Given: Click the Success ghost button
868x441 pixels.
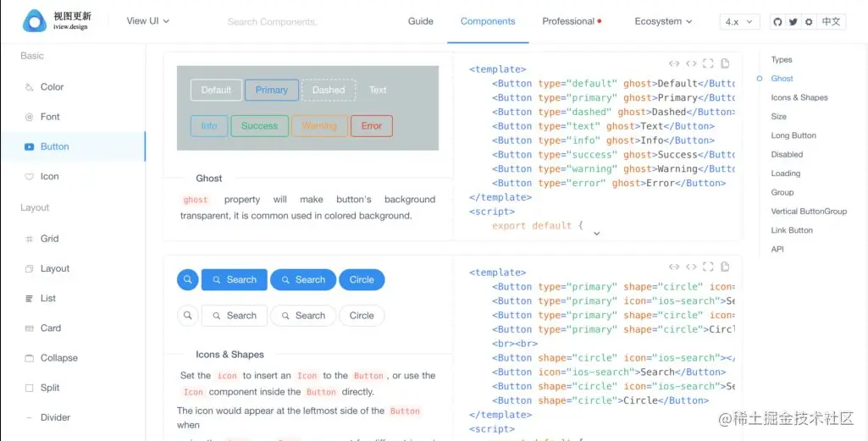Looking at the screenshot, I should [260, 126].
